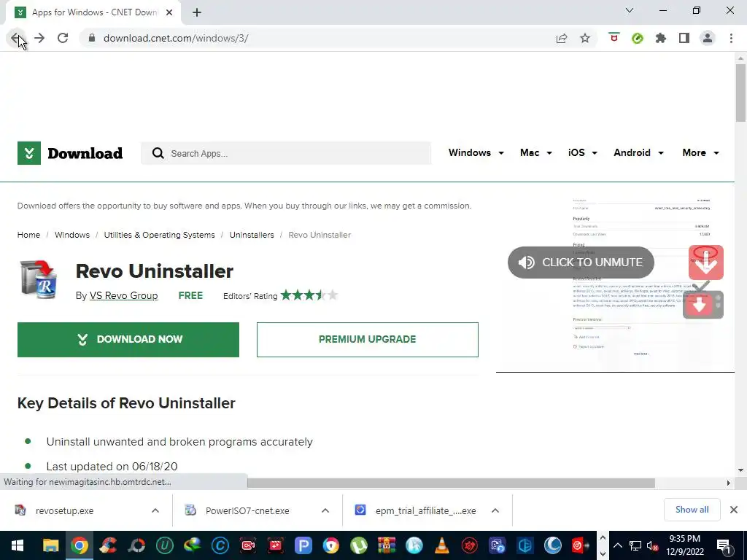The image size is (747, 560).
Task: Focus the Search Apps input field
Action: point(286,153)
